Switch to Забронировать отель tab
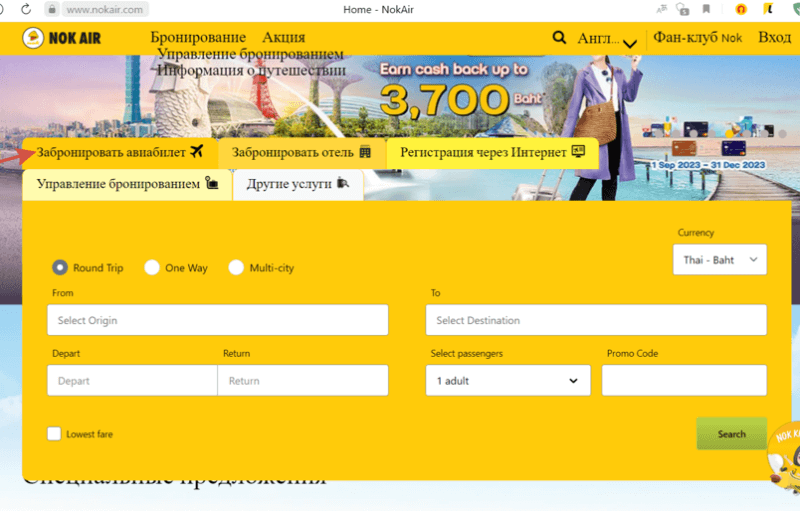The width and height of the screenshot is (800, 511). [x=302, y=152]
